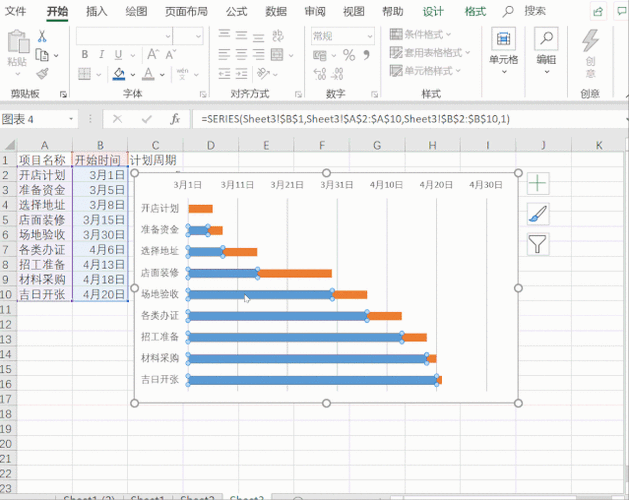Viewport: 629px width, 500px height.
Task: Apply percent style
Action: tap(349, 55)
